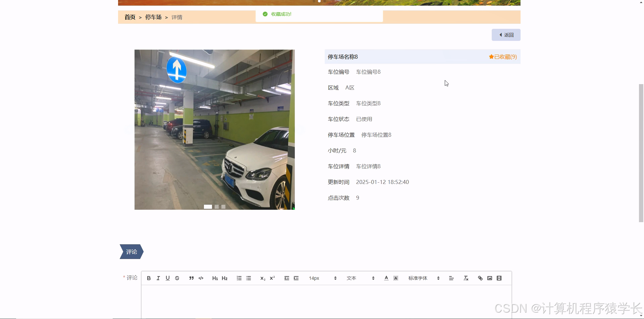Screen dimensions: 644x319
Task: Toggle bold formatting in comment editor
Action: coord(149,278)
